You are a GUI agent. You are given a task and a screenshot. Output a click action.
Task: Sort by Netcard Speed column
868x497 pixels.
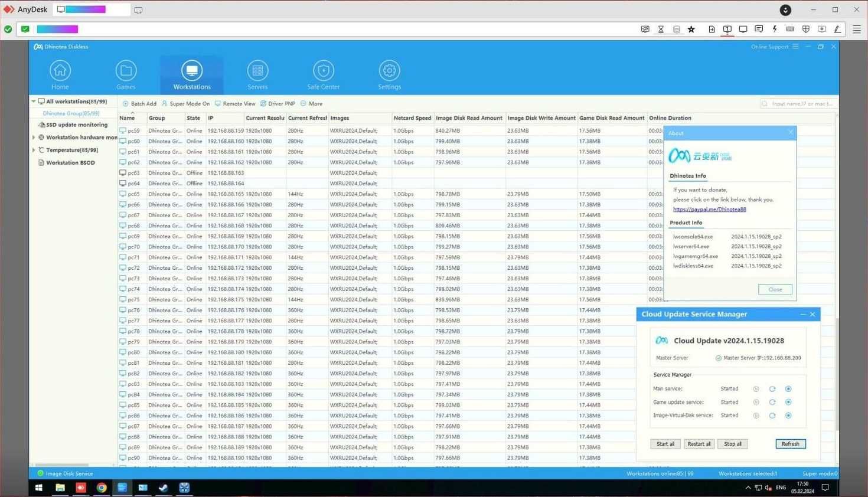pyautogui.click(x=412, y=118)
